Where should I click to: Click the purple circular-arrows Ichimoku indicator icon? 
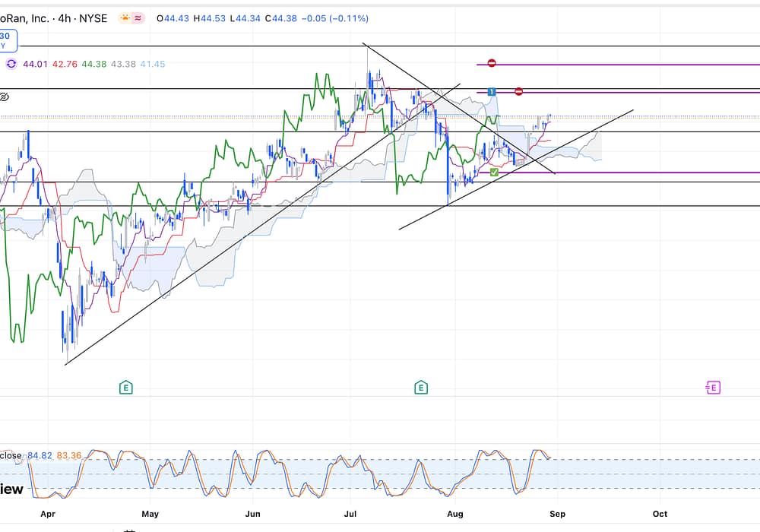click(12, 65)
